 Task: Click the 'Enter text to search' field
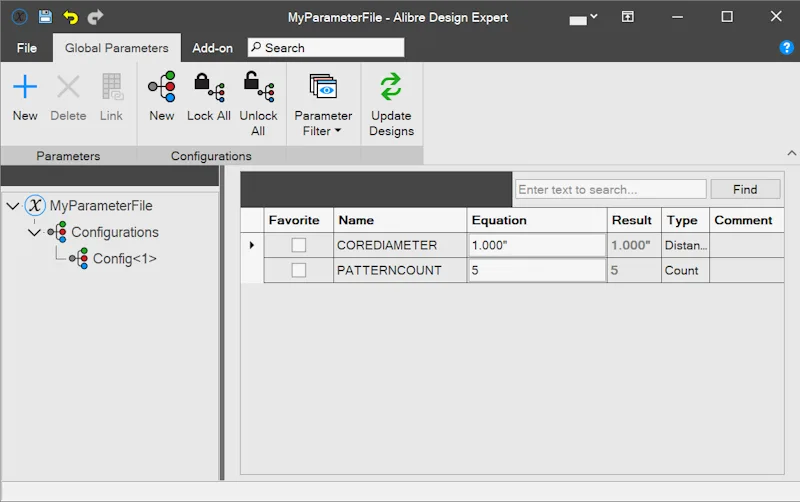[610, 189]
